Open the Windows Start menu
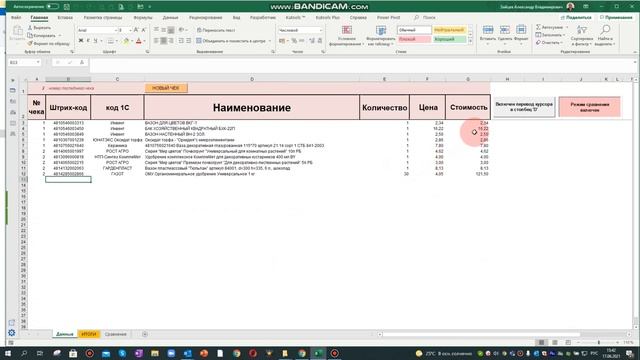Screen dimensions: 640x360 click(8, 353)
